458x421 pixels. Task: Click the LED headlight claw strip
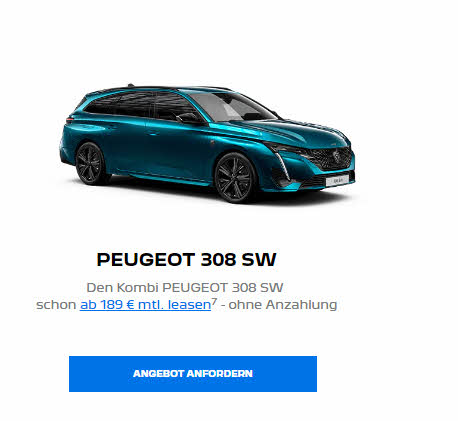tap(283, 165)
